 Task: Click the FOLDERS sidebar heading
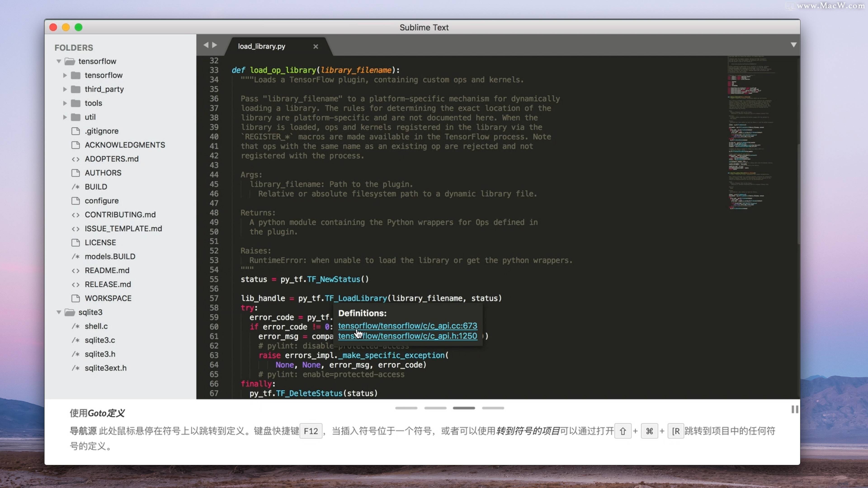click(x=74, y=47)
